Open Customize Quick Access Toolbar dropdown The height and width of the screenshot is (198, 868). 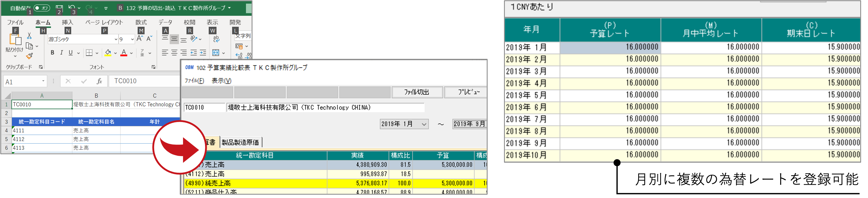click(106, 8)
